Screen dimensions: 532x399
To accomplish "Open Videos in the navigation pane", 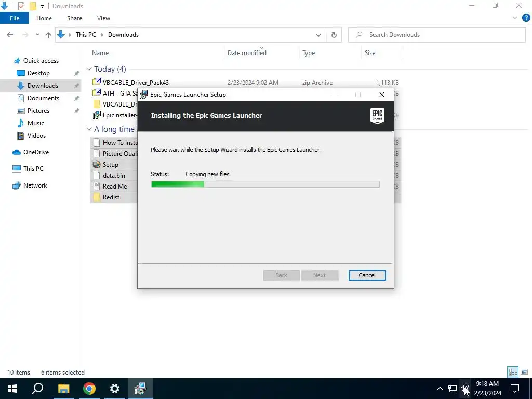I will click(36, 136).
